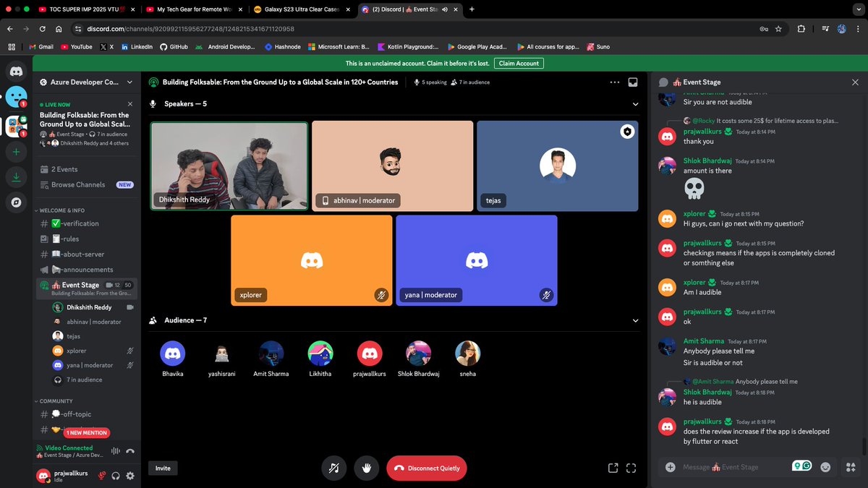Viewport: 868px width, 488px height.
Task: Dismiss the Live Now event banner
Action: [x=130, y=104]
